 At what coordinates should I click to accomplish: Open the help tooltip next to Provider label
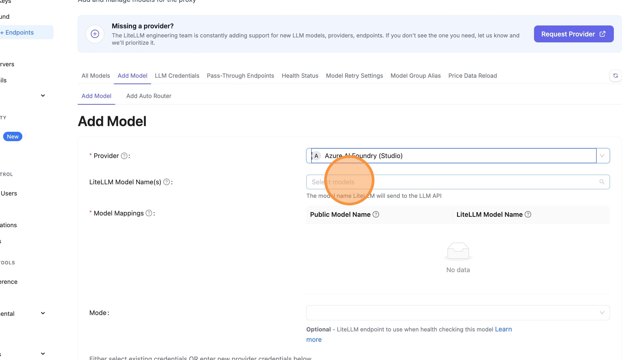(x=124, y=156)
